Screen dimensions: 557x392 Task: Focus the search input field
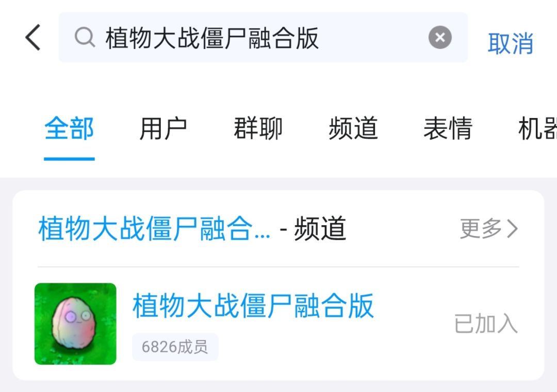263,37
